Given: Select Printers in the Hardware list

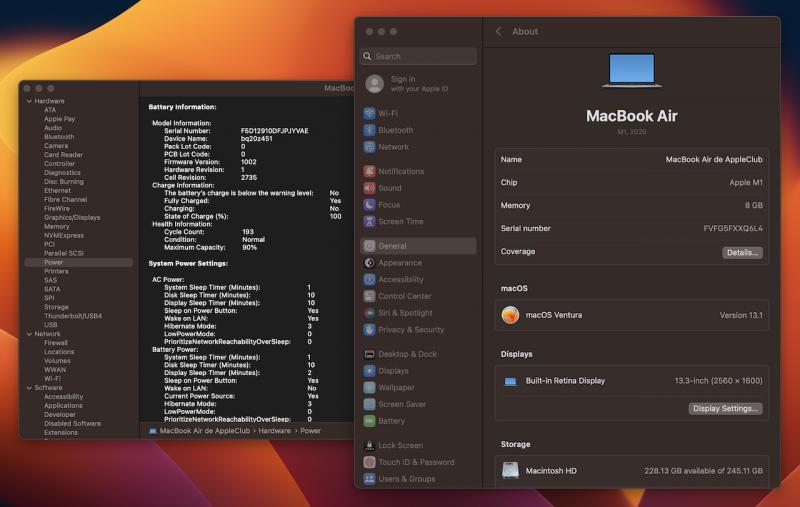Looking at the screenshot, I should point(56,271).
